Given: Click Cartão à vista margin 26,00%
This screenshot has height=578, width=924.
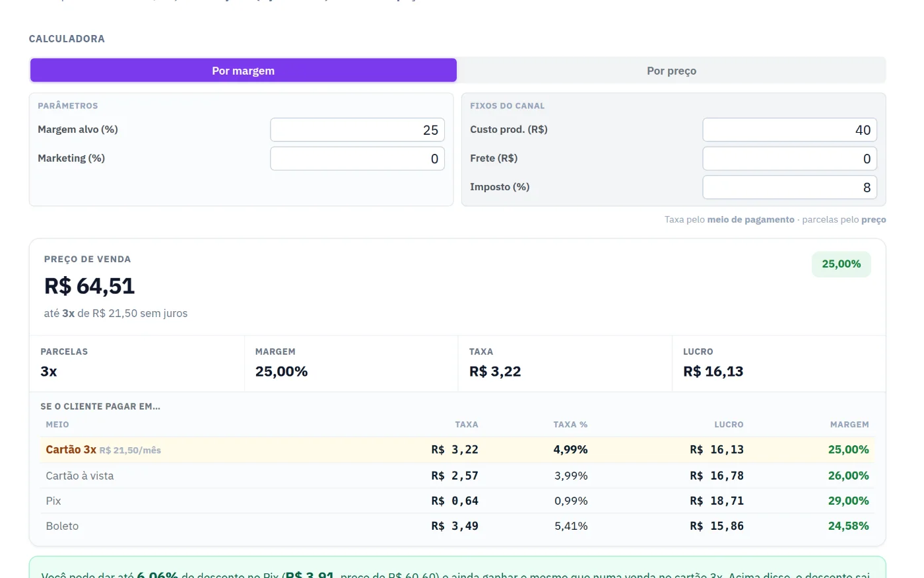Looking at the screenshot, I should [x=848, y=476].
